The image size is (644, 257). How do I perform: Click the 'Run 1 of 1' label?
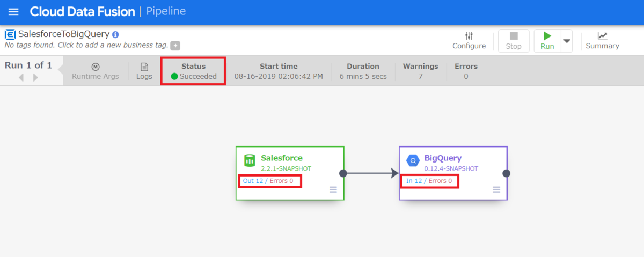[x=28, y=65]
